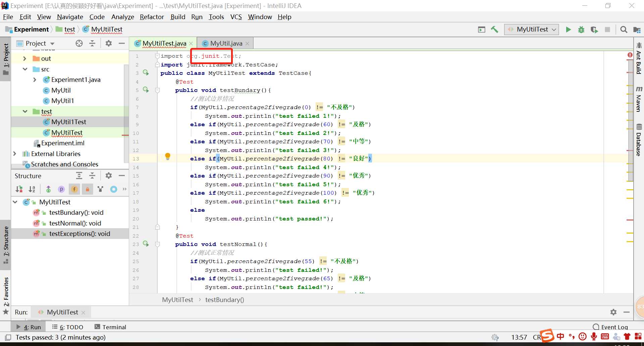Open the Terminal tool window
644x346 pixels.
click(110, 327)
